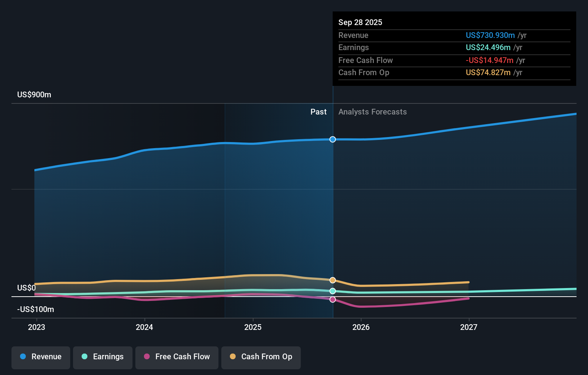
Task: Click the pink free cash flow chart marker
Action: point(333,299)
